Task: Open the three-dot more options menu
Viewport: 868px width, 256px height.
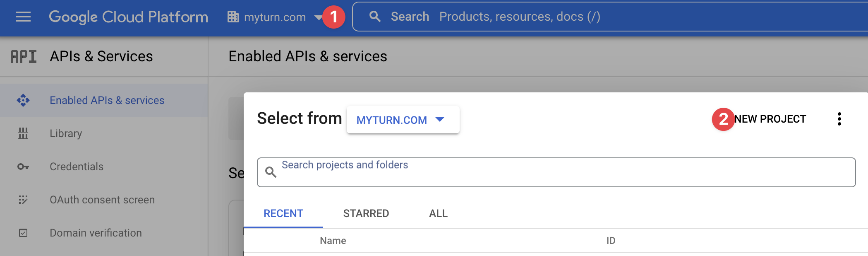Action: pos(839,119)
